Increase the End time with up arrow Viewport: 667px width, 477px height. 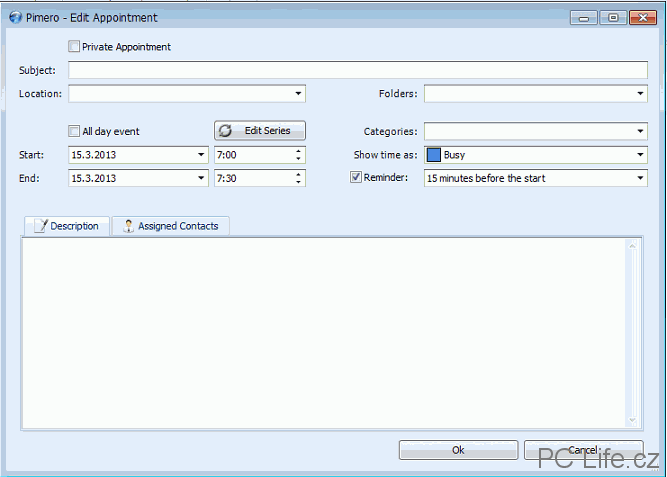point(299,174)
